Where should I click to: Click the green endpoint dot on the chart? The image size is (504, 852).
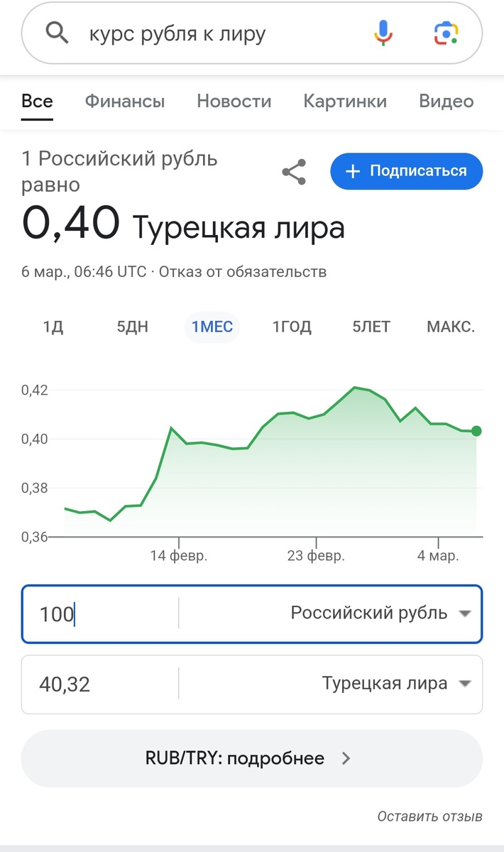click(475, 430)
